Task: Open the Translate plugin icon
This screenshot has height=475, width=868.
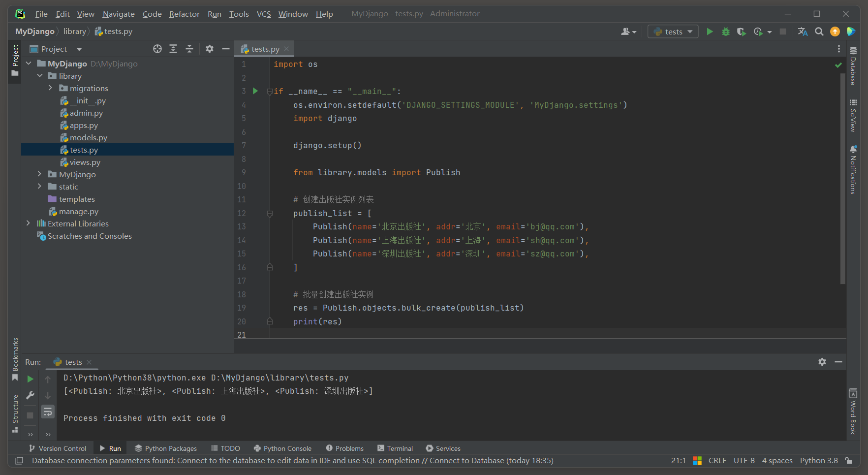Action: click(x=803, y=32)
